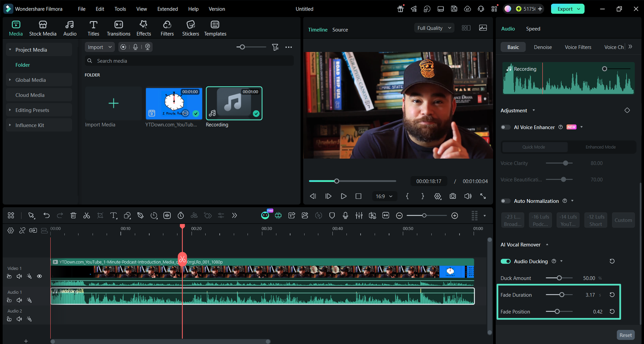Collapse the AI Vocal Remover section arrow
Image resolution: width=644 pixels, height=344 pixels.
click(547, 245)
